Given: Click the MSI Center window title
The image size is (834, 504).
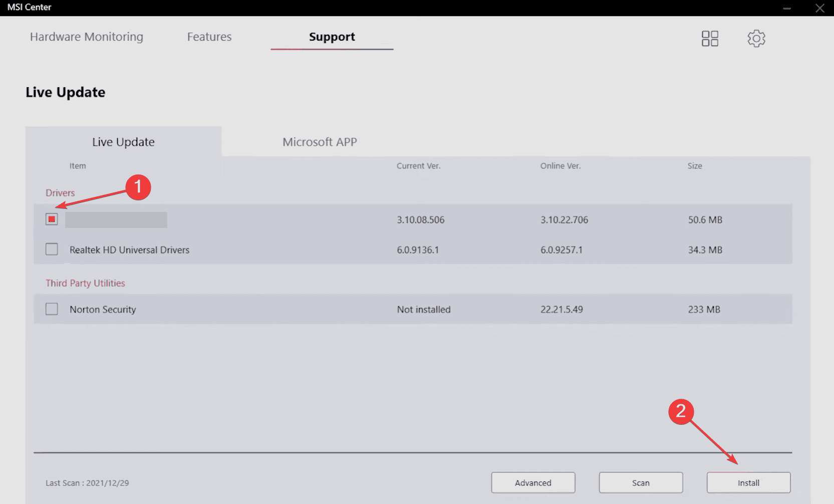Looking at the screenshot, I should pos(29,8).
